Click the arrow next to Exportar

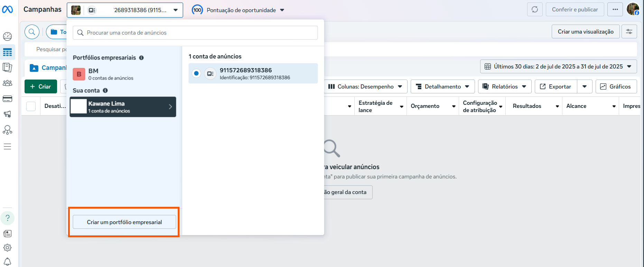pos(585,86)
